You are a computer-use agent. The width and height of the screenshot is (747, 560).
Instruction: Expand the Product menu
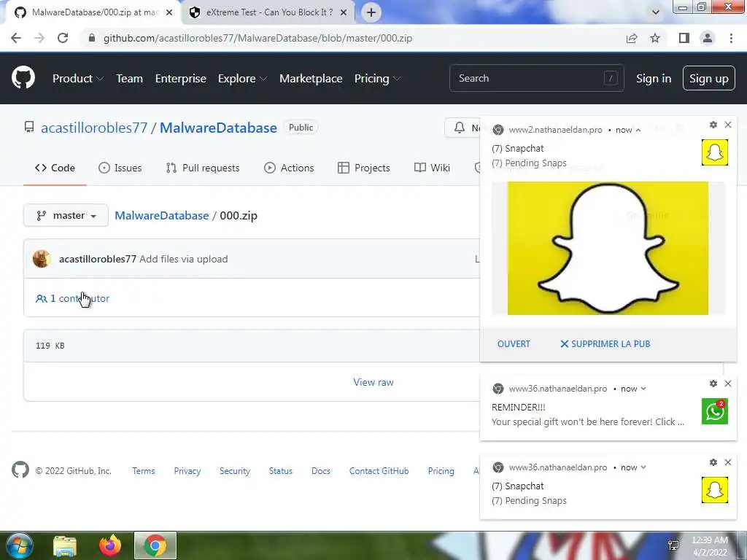pyautogui.click(x=77, y=79)
